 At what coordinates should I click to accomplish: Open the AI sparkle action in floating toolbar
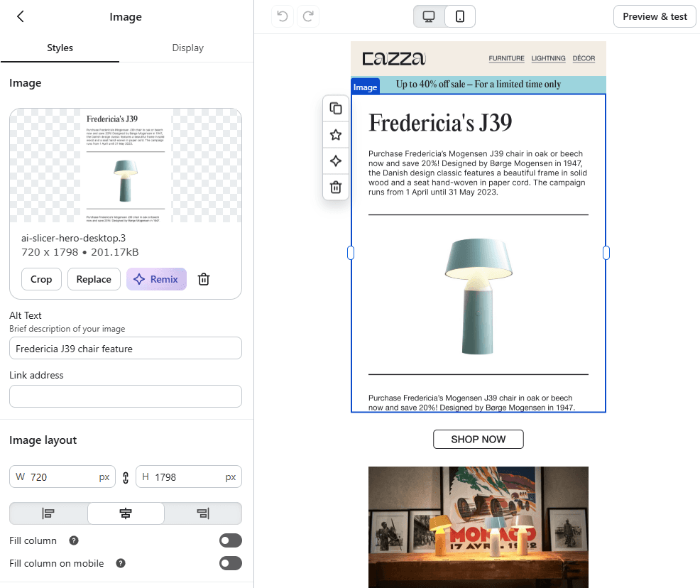click(x=336, y=160)
